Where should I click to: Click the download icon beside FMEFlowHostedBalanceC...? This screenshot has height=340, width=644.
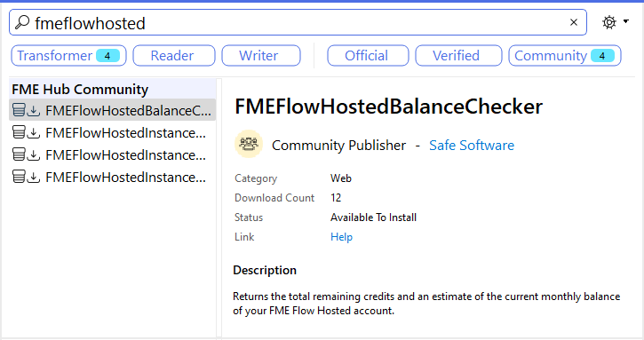[x=34, y=110]
